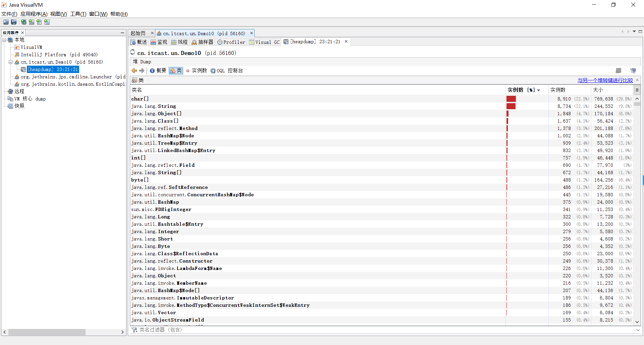Click the export tree icon near top right
The height and width of the screenshot is (345, 644).
[x=633, y=71]
